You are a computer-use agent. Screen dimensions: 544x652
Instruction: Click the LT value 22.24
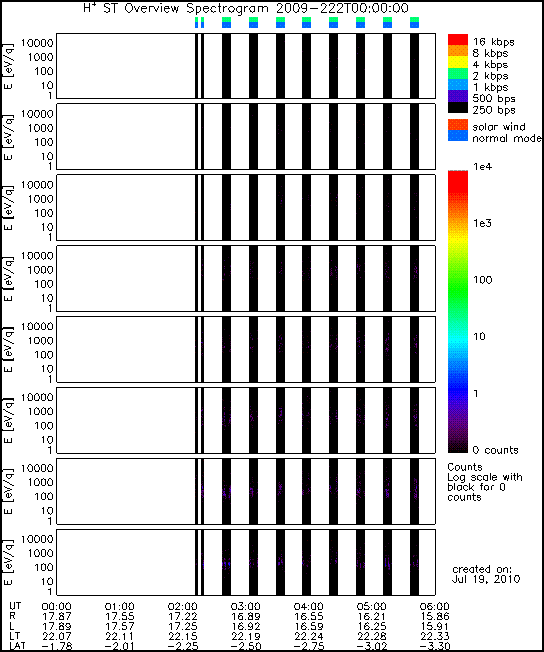click(x=308, y=637)
